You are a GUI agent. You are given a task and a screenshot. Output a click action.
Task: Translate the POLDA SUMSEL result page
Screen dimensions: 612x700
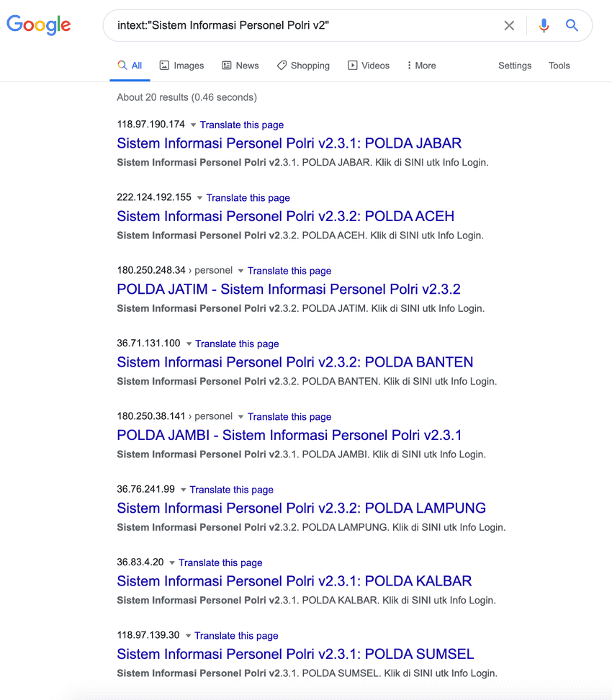236,636
